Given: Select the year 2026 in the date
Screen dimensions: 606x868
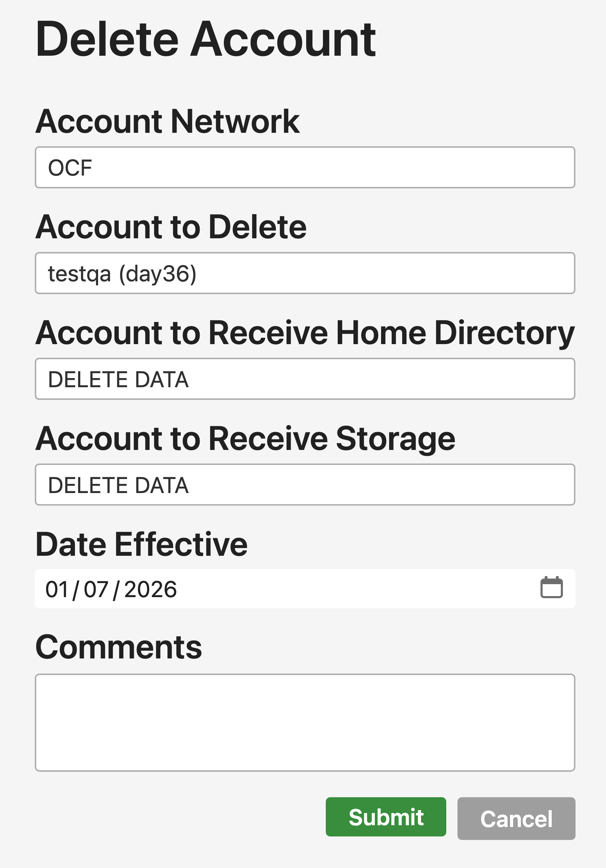Looking at the screenshot, I should [x=150, y=589].
